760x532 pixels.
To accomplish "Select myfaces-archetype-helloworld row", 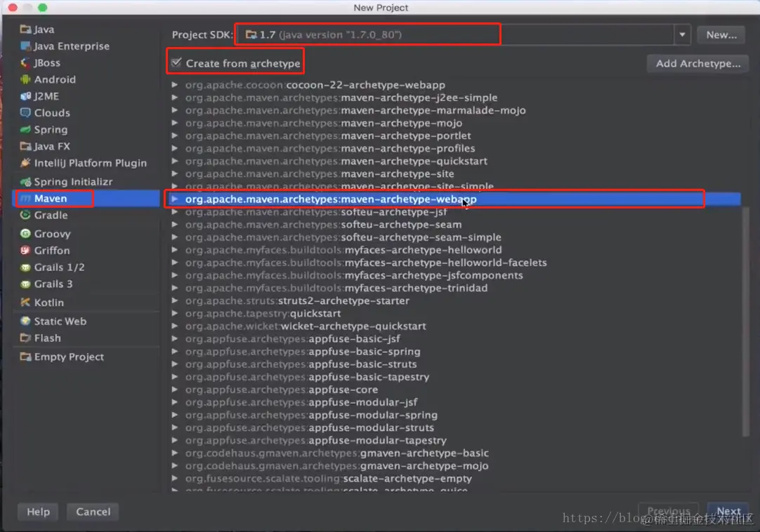I will [x=456, y=250].
